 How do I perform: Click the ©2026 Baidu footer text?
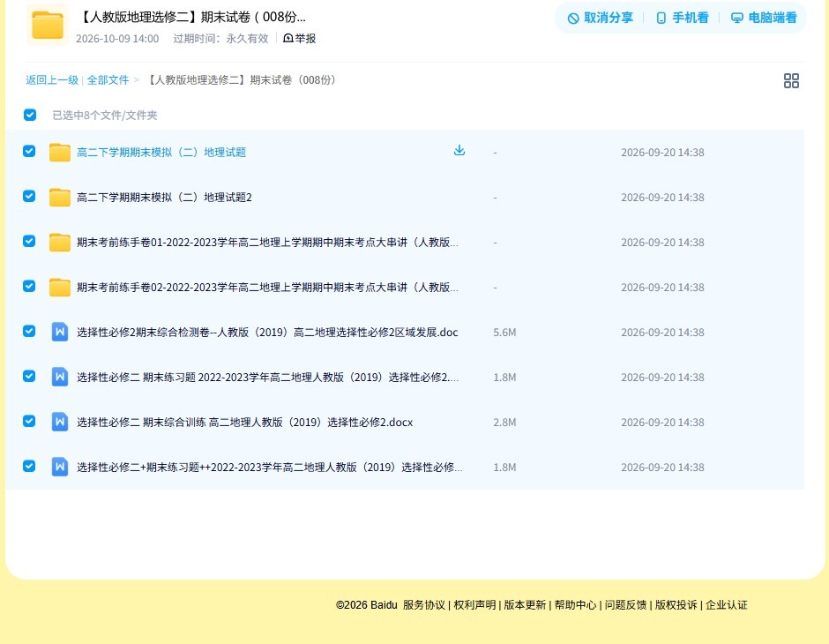(x=366, y=605)
